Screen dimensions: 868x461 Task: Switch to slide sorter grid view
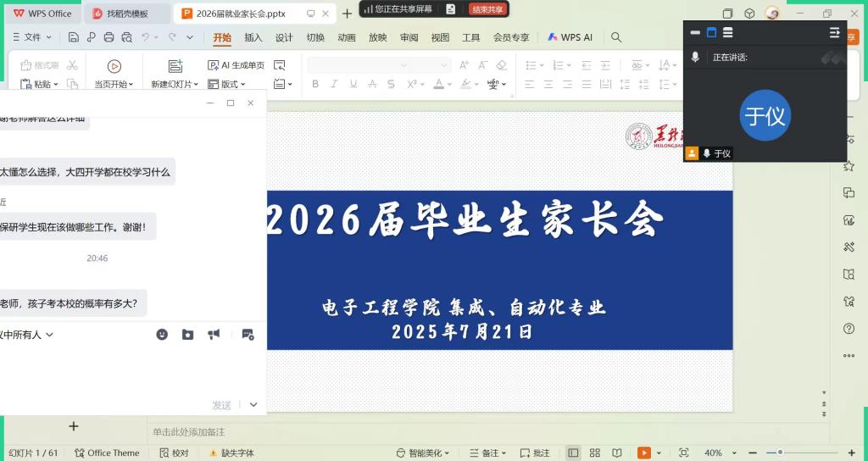(x=595, y=453)
